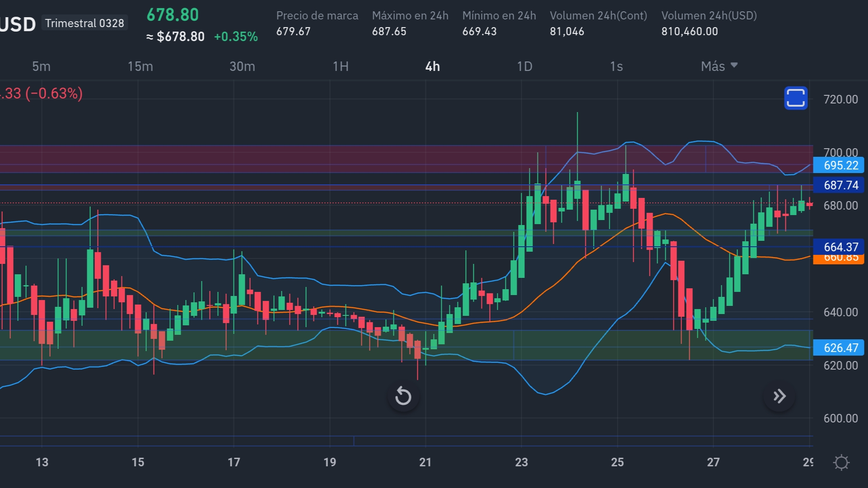The width and height of the screenshot is (868, 488).
Task: Click the reset chart view icon
Action: point(403,397)
